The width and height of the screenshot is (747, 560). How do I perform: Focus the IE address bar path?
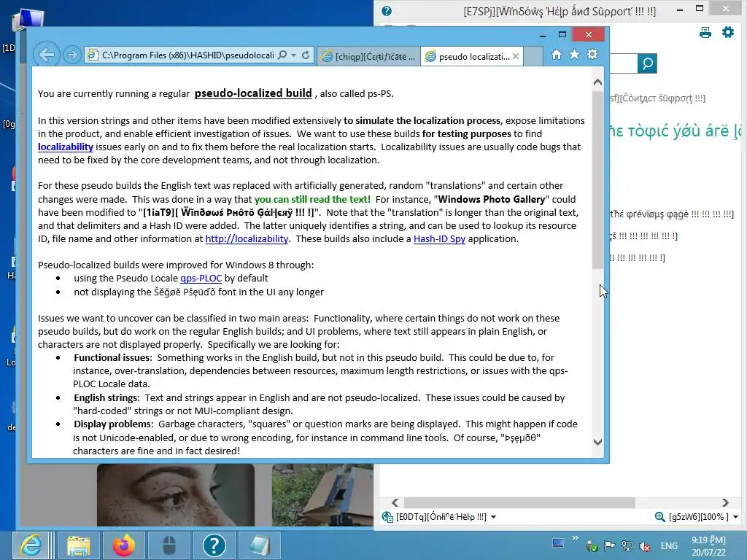[187, 55]
